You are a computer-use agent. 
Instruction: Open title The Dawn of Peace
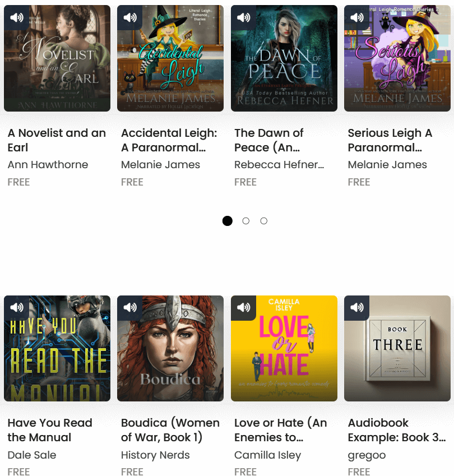[269, 140]
